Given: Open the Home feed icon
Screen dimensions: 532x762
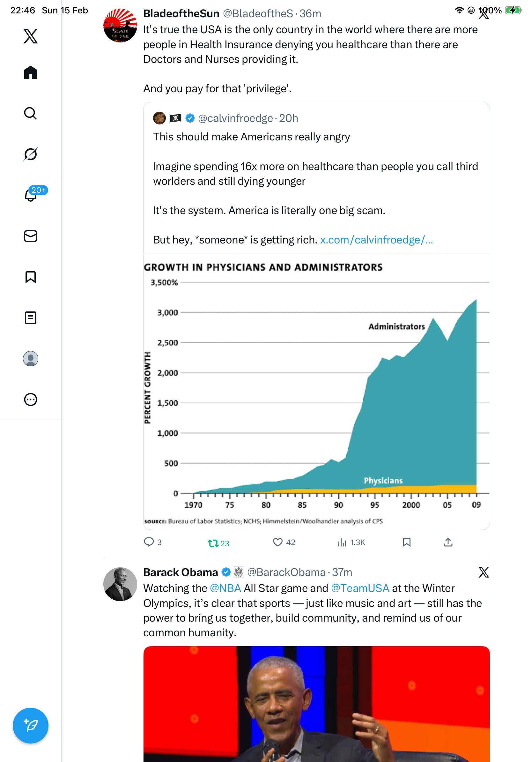Looking at the screenshot, I should click(x=31, y=73).
